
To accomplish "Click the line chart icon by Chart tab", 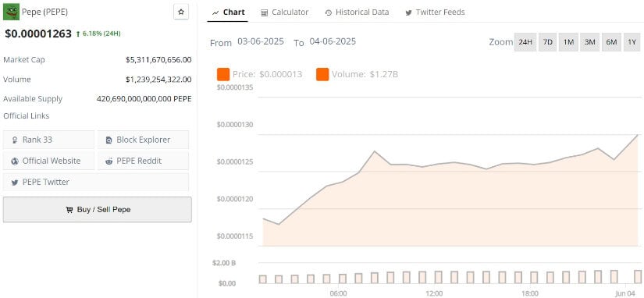I will [x=215, y=12].
